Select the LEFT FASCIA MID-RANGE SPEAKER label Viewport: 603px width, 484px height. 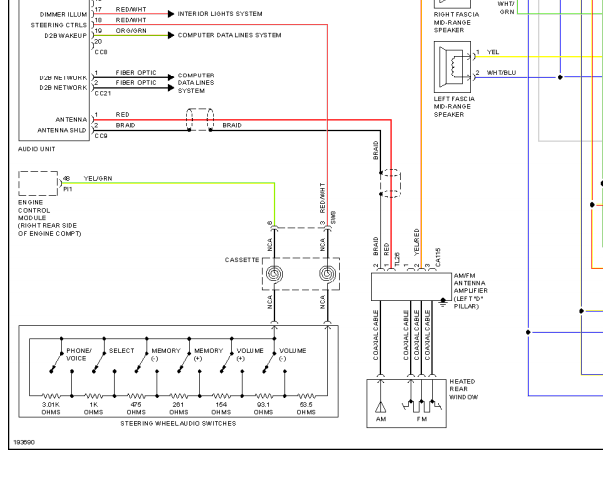click(x=454, y=107)
